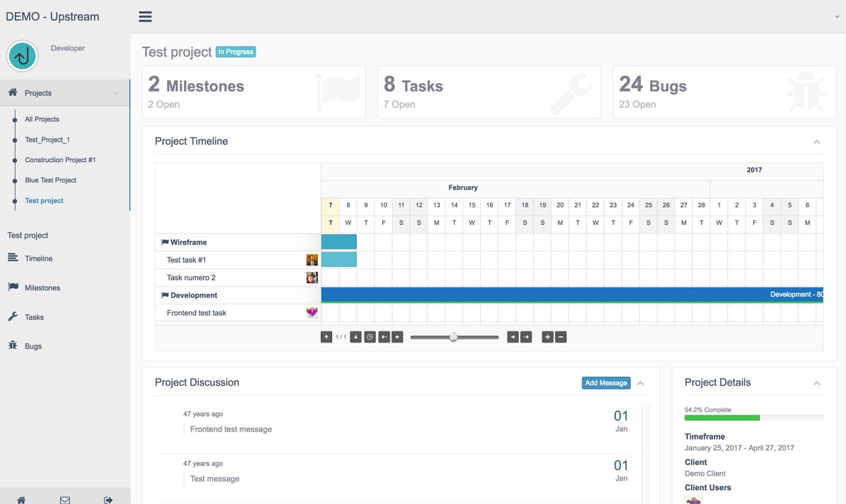Click the highlighted day 7 timeline header
The height and width of the screenshot is (504, 846).
(x=330, y=205)
